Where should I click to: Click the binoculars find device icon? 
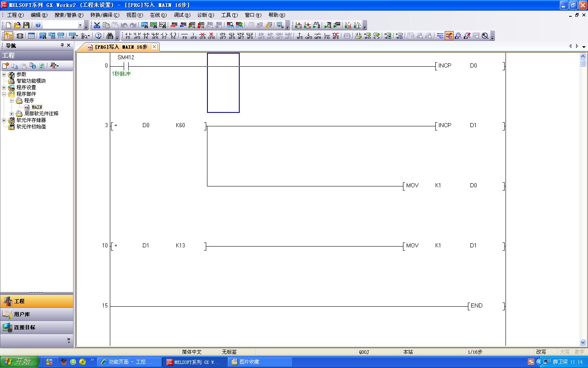point(110,36)
